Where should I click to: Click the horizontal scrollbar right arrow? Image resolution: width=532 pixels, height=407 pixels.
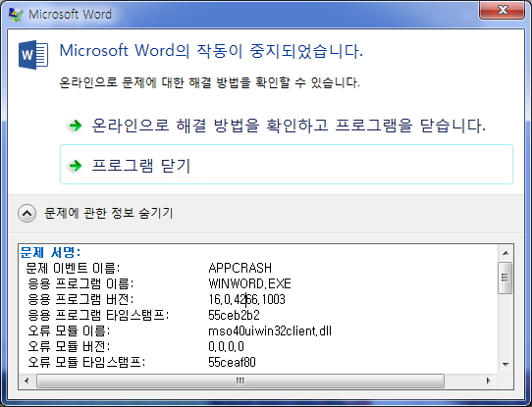489,381
